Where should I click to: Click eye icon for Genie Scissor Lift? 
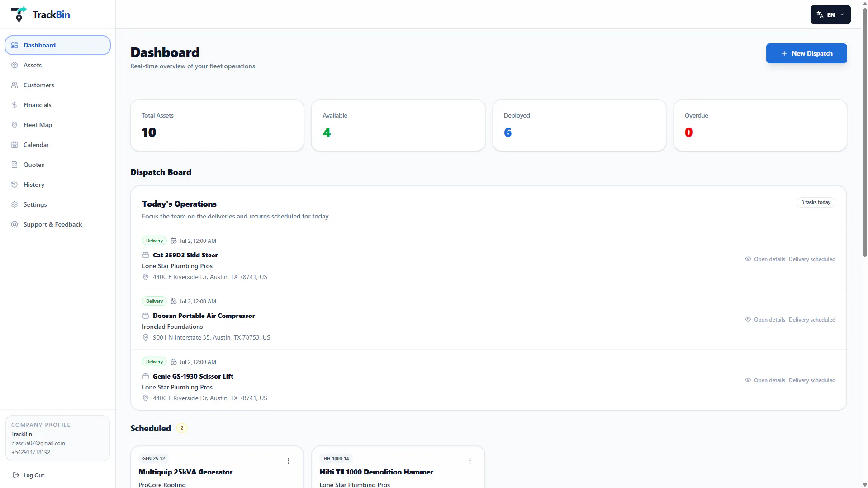(748, 380)
